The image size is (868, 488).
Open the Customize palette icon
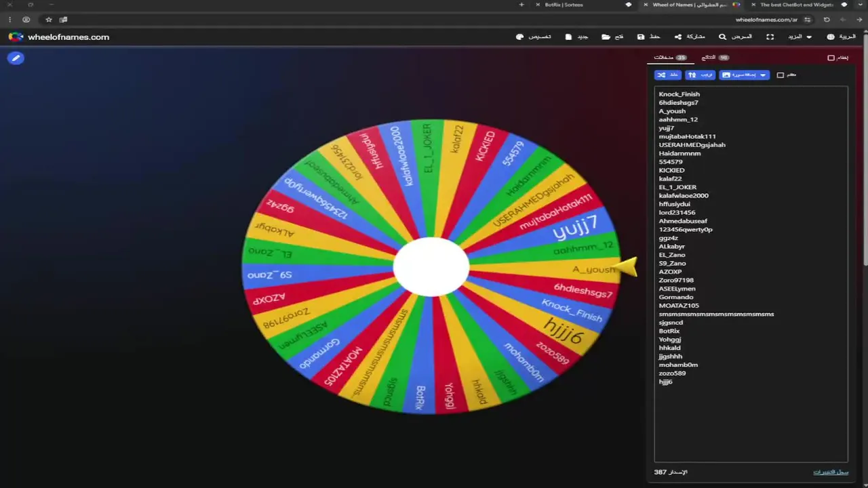(x=520, y=37)
